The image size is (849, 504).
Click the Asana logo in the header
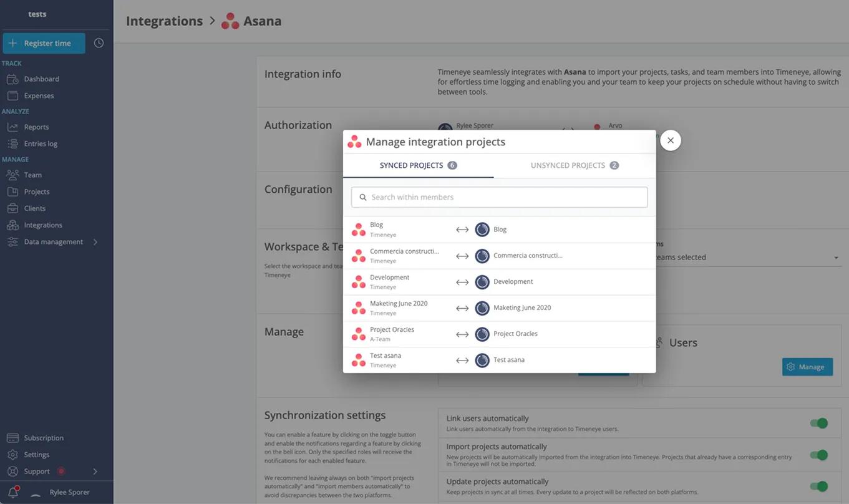click(230, 21)
